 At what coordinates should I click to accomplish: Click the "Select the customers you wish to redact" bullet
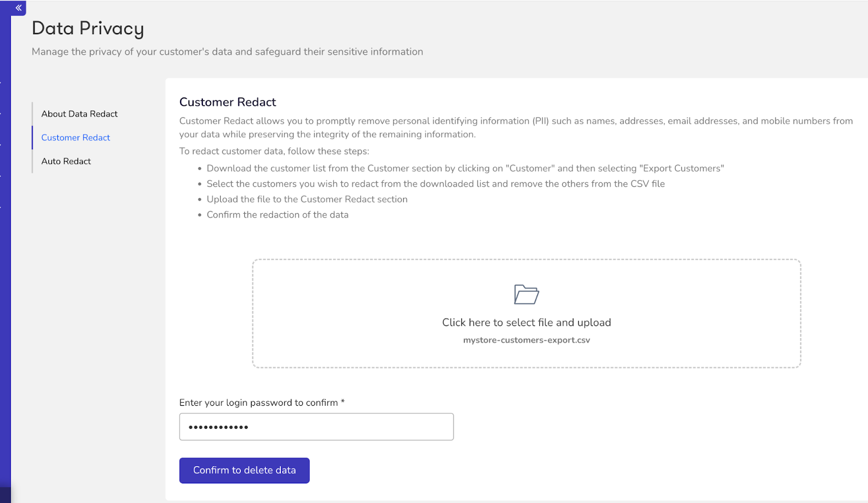point(436,184)
